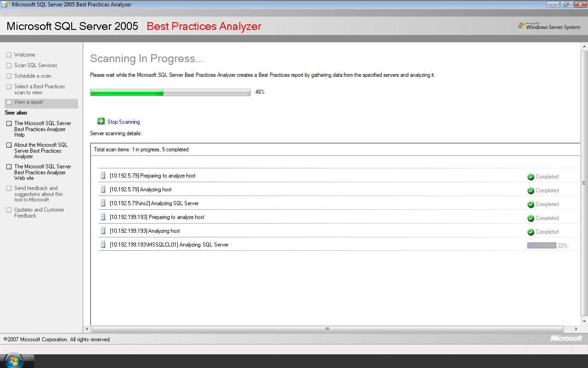Click the box icon beside Analyzer Help link
Image resolution: width=588 pixels, height=368 pixels.
click(x=9, y=123)
